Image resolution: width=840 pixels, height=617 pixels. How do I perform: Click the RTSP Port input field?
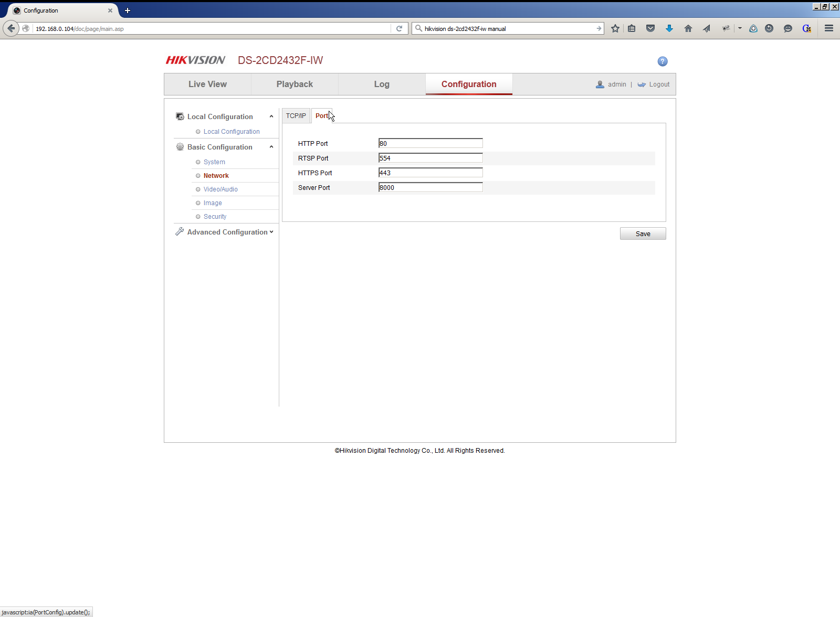coord(430,158)
